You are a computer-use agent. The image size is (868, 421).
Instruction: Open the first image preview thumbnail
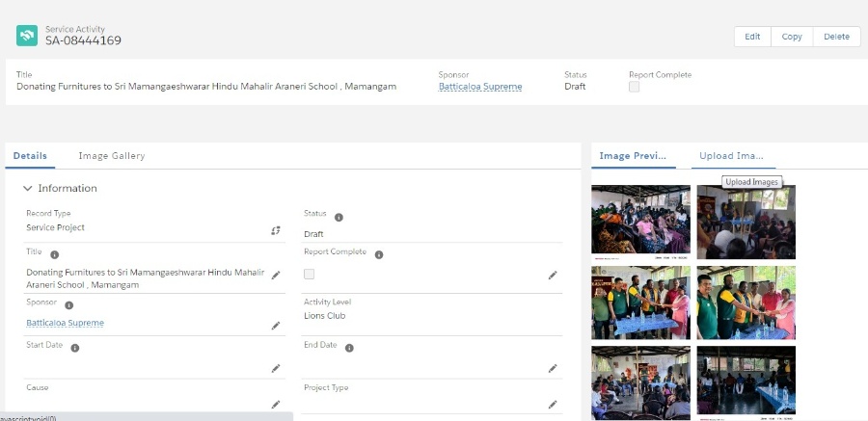click(640, 221)
